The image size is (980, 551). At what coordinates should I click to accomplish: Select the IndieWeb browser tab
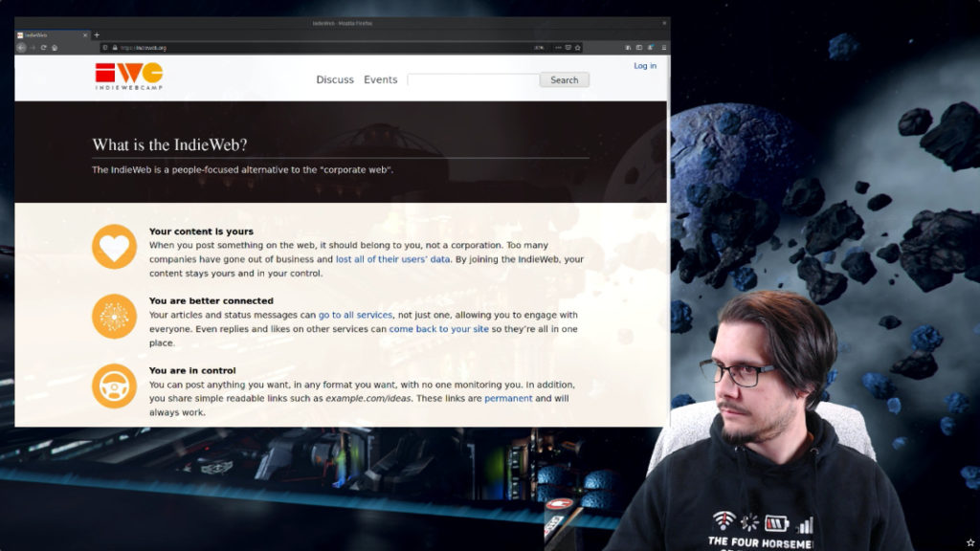[53, 35]
